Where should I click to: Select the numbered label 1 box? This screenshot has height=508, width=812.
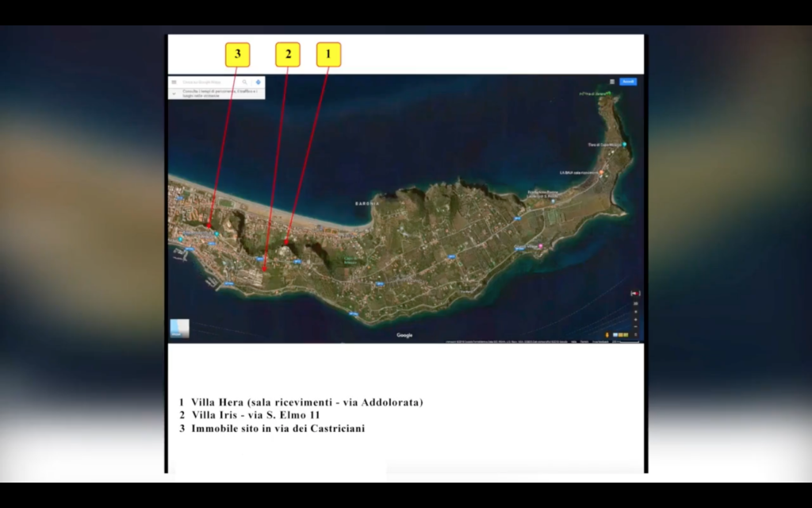[x=328, y=54]
